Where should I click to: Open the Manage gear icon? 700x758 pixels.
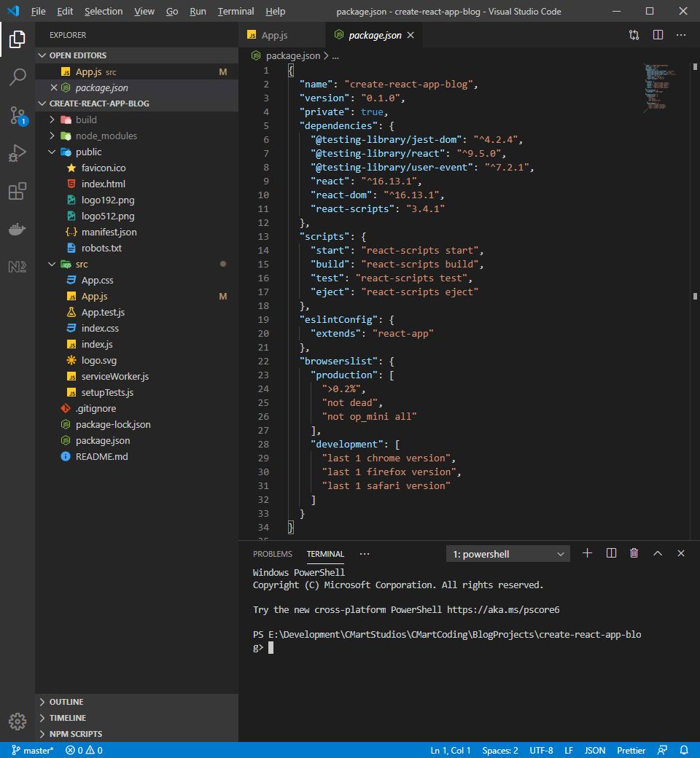pyautogui.click(x=17, y=722)
